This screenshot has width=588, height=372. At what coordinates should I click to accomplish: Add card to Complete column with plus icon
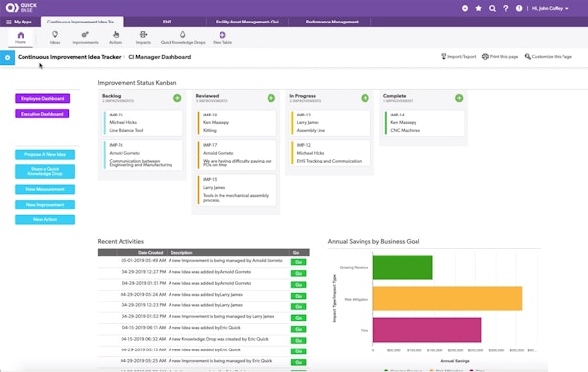click(459, 98)
